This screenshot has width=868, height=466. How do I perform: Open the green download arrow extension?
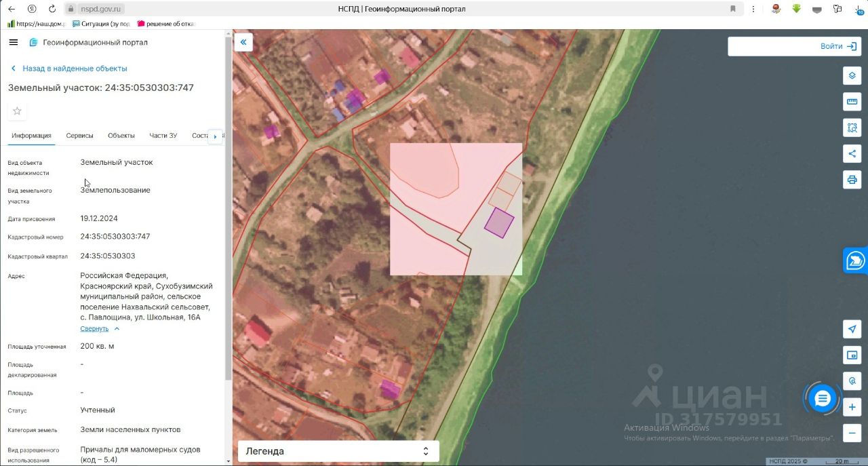[797, 9]
